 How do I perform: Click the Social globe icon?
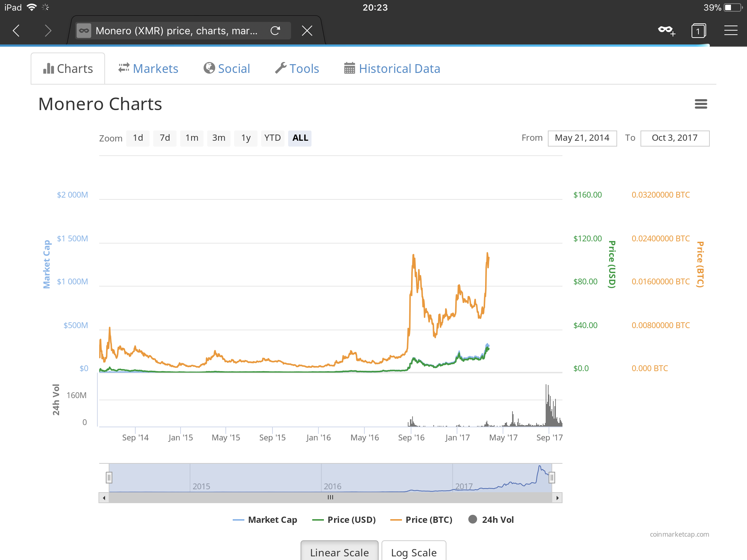(209, 68)
